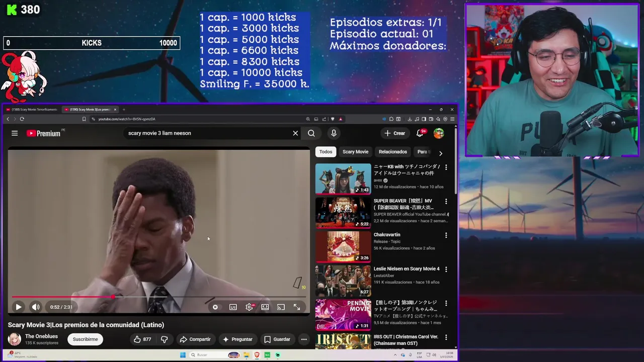The image size is (644, 362).
Task: Dislike the Scary Movie 3 video
Action: click(x=164, y=339)
